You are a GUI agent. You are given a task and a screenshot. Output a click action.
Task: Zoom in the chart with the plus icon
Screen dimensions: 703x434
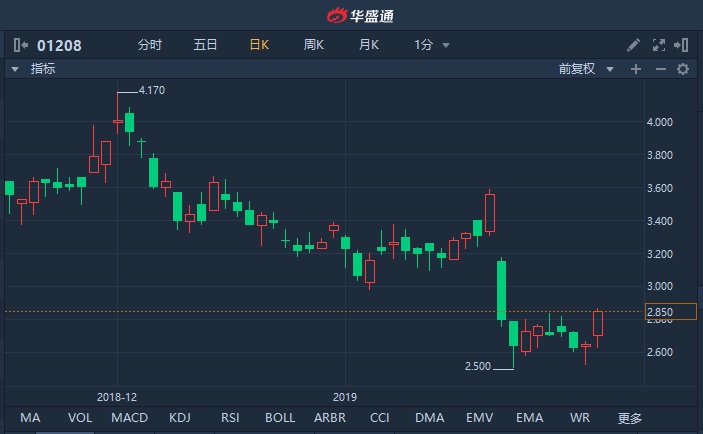636,69
